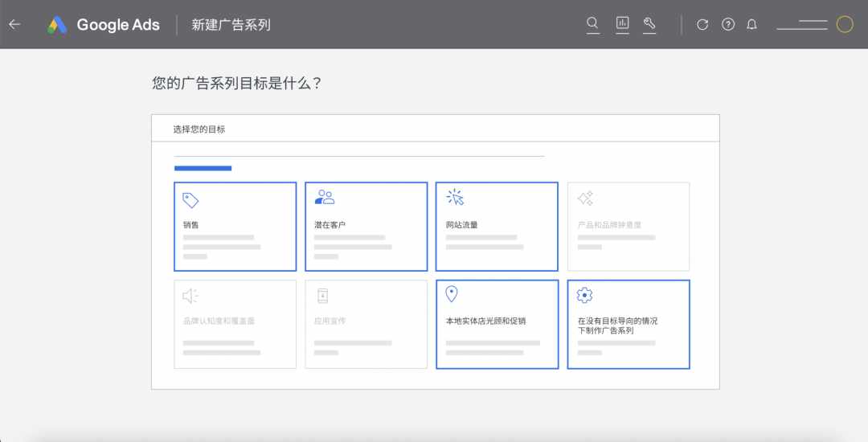Click the people icon on 潜在客户
This screenshot has width=868, height=442.
pos(325,197)
